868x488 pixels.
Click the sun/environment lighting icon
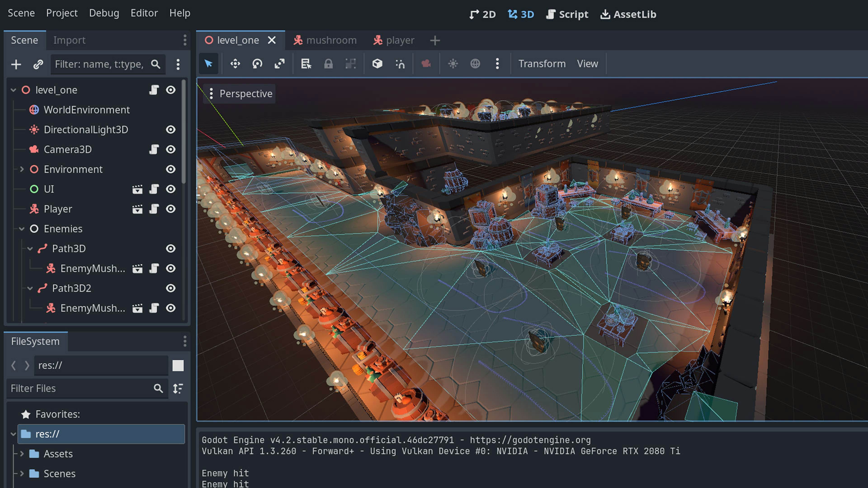[453, 64]
